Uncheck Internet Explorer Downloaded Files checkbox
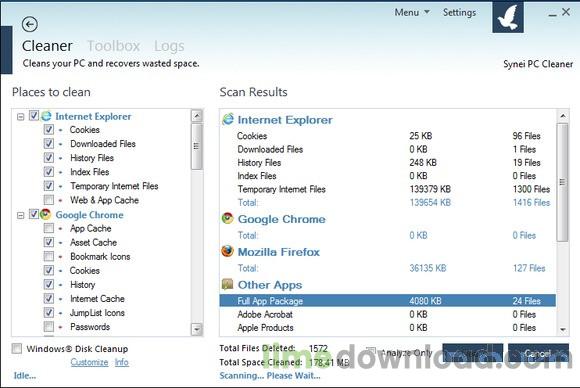Screen dimensions: 580x388 [49, 144]
